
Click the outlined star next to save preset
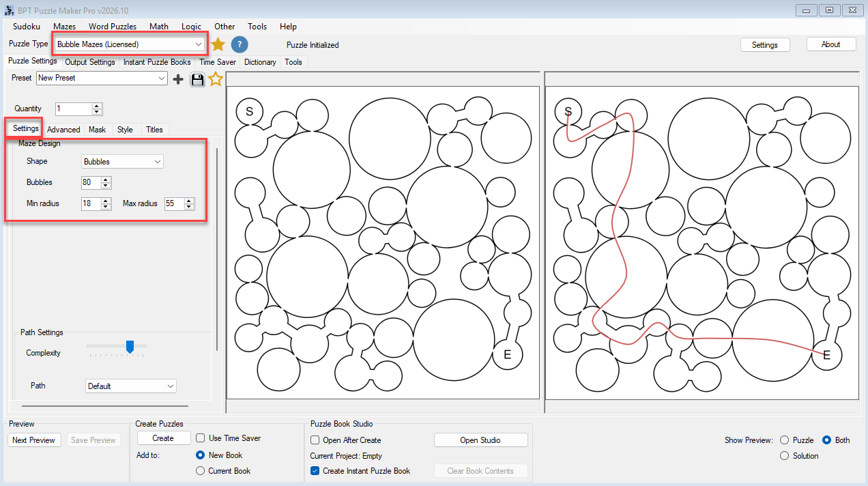pyautogui.click(x=216, y=79)
